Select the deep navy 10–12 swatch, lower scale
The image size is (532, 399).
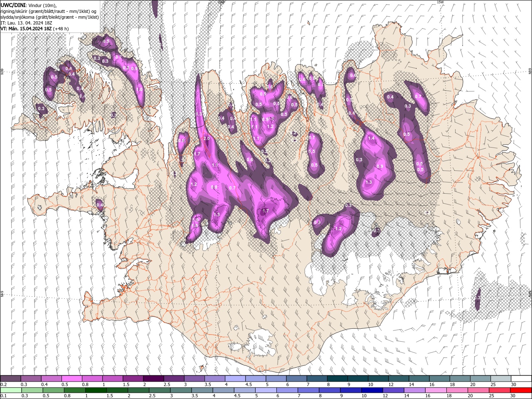[372, 390]
